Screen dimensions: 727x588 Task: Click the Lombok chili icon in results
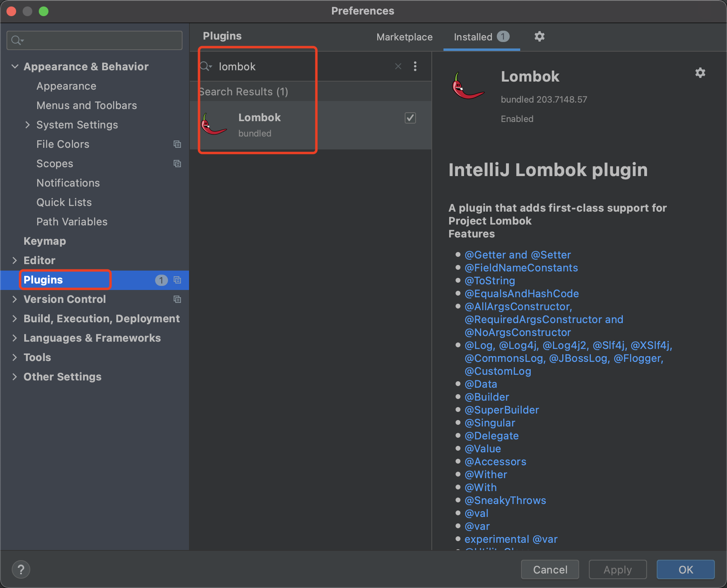(x=214, y=124)
